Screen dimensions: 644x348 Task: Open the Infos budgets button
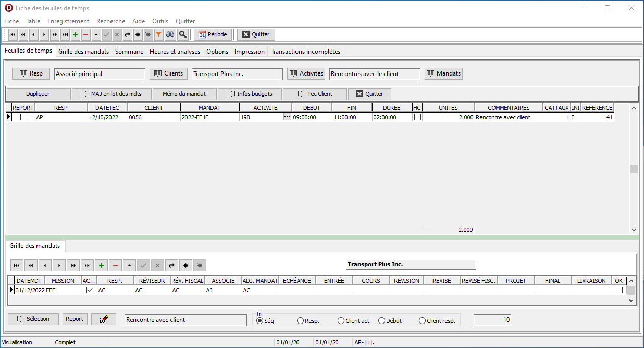point(250,94)
